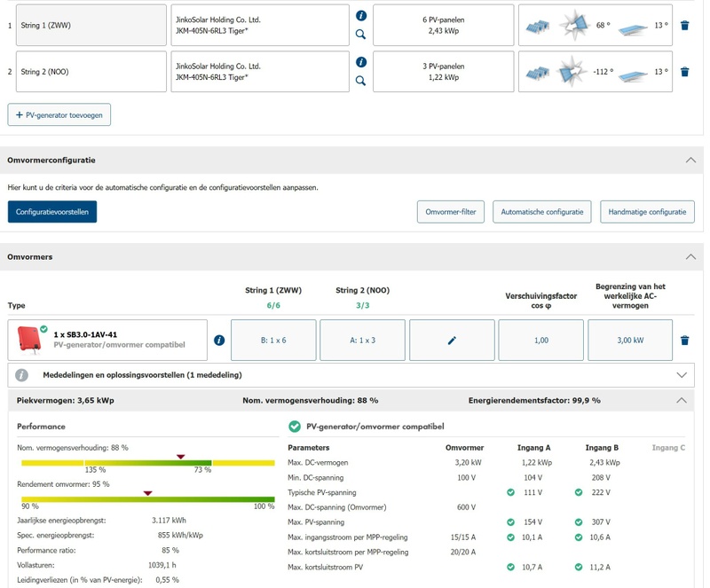Click the Nom. vermogensverhouding gauge marker

tap(180, 457)
